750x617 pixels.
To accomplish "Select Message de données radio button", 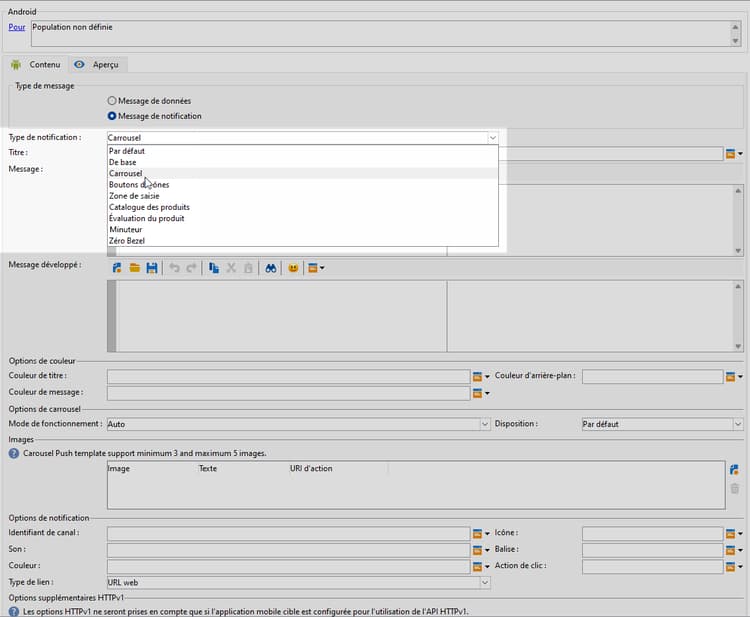I will click(112, 101).
